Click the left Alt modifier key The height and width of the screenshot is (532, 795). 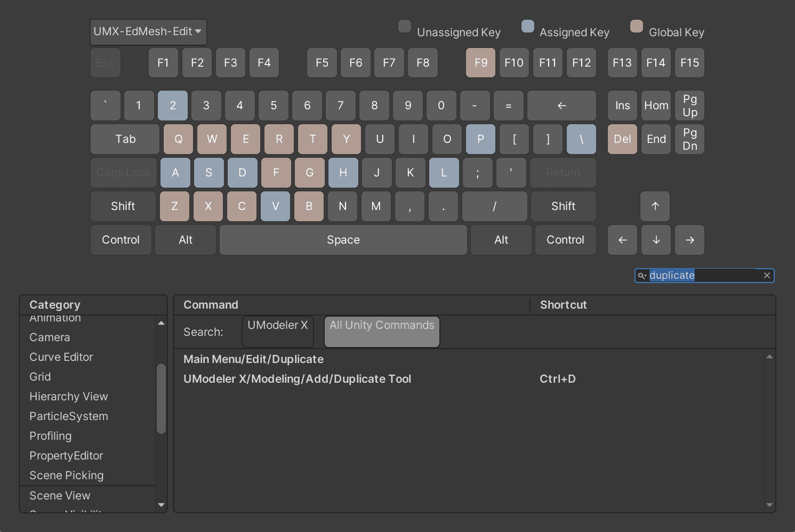[186, 240]
